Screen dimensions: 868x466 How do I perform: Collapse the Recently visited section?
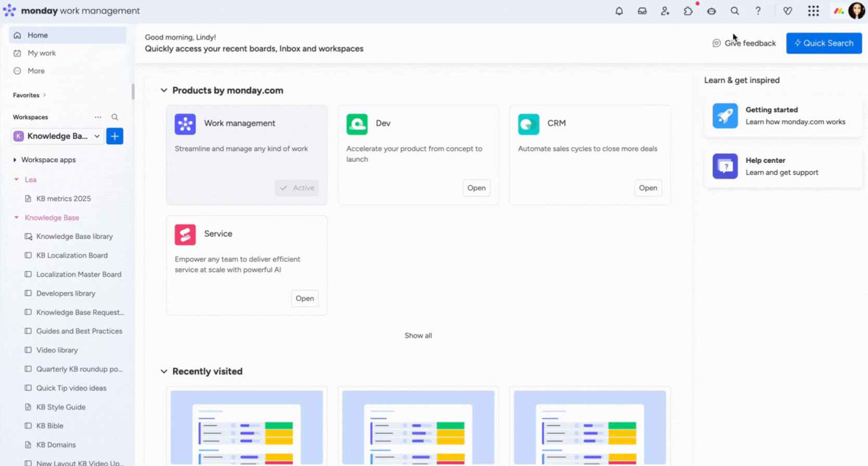(164, 371)
